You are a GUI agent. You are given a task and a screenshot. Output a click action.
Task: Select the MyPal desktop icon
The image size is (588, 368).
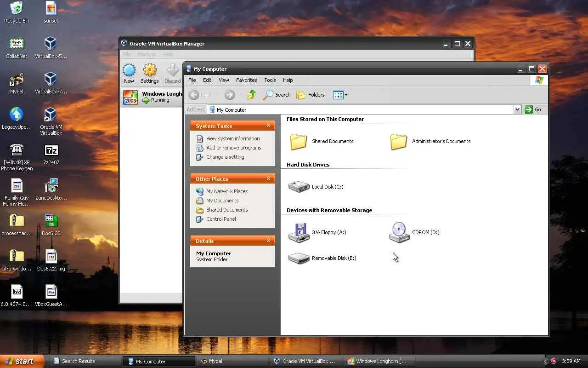pos(17,83)
